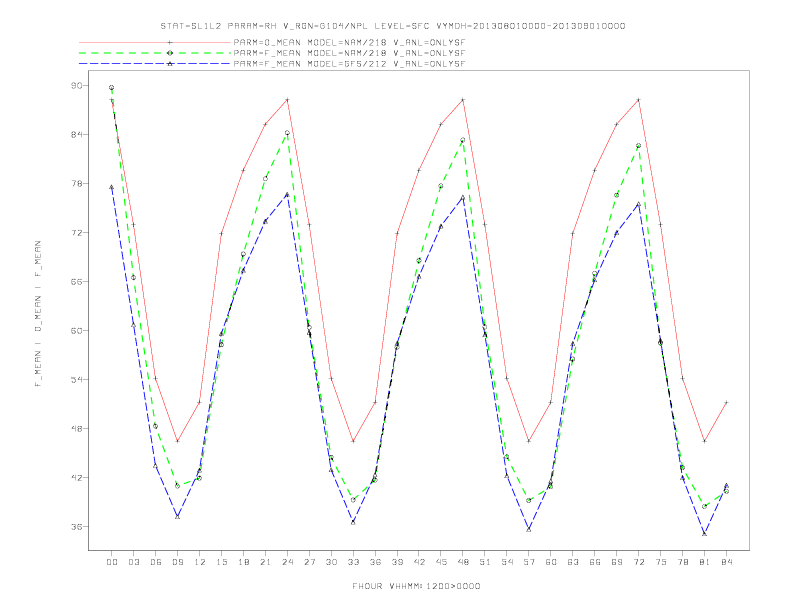Click x-axis forecast hour label 78
This screenshot has height=612, width=792.
click(682, 562)
